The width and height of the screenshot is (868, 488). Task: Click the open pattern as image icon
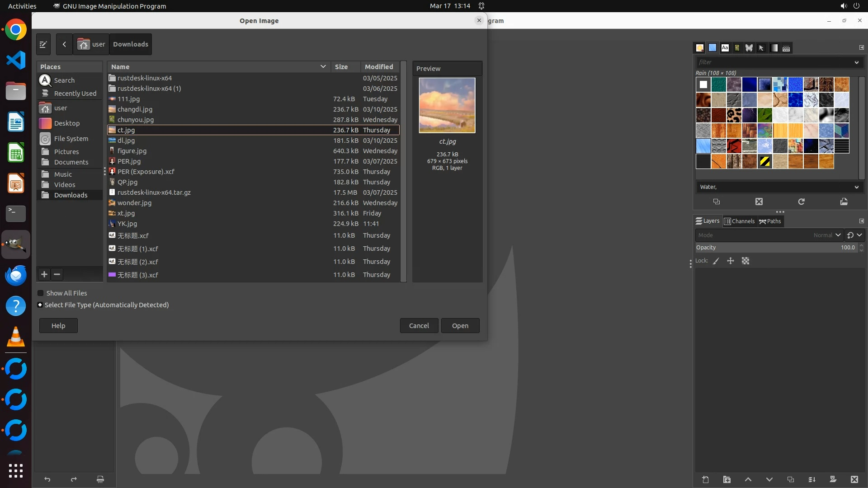[x=844, y=202]
